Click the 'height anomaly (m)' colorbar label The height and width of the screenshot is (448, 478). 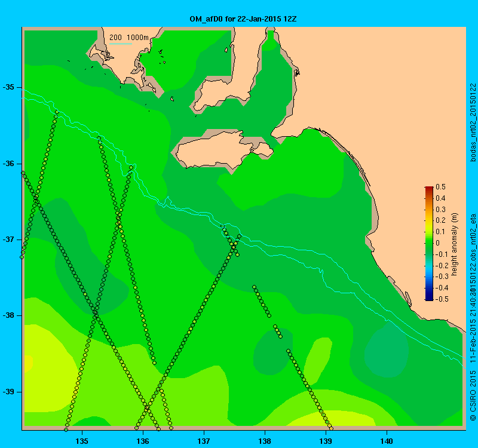(455, 244)
